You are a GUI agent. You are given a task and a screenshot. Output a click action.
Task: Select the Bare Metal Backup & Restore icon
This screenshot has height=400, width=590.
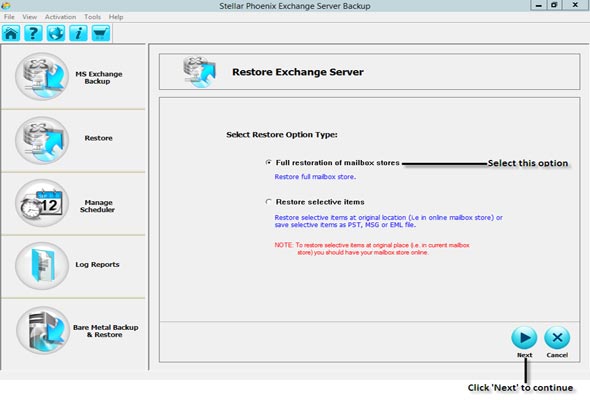click(43, 330)
